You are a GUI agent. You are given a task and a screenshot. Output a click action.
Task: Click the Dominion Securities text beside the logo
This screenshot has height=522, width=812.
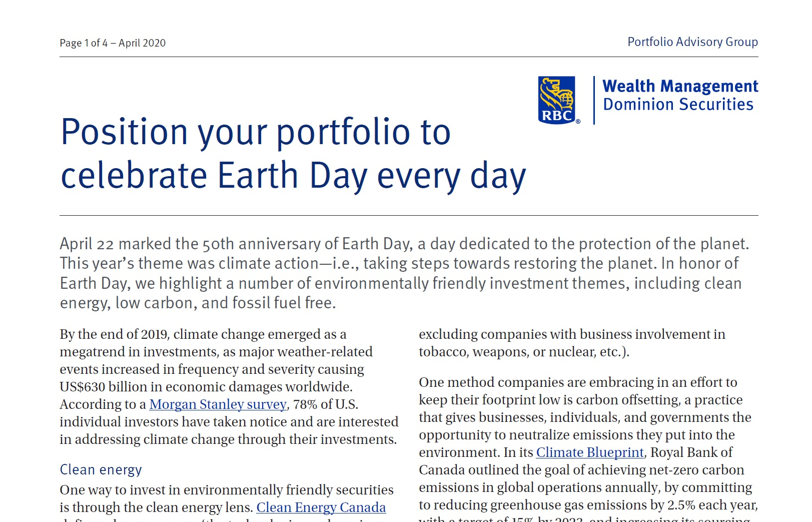pyautogui.click(x=678, y=105)
